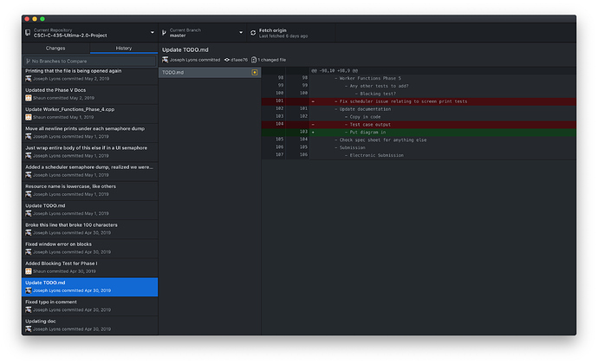Click author avatar on 'Printing that the file' commit
Screen dimensions: 598x364
coord(29,79)
